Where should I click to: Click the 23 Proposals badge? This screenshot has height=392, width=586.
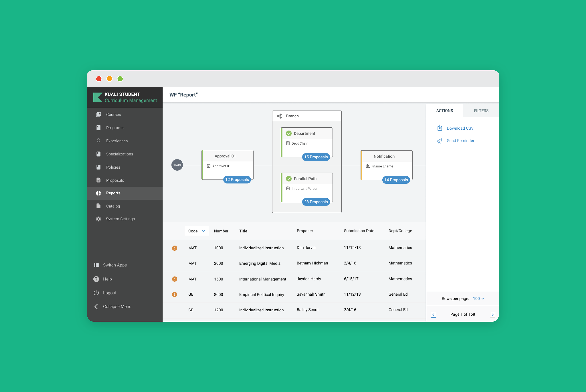pos(316,202)
